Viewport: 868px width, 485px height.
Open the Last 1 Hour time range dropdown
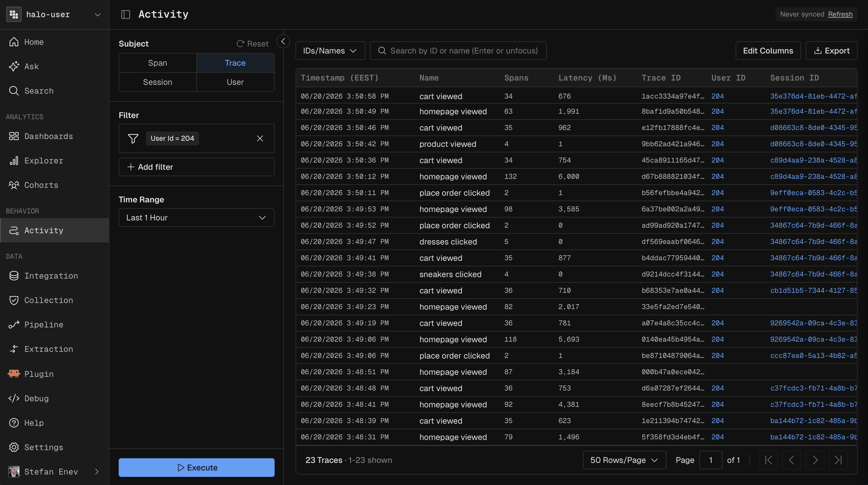pos(196,217)
